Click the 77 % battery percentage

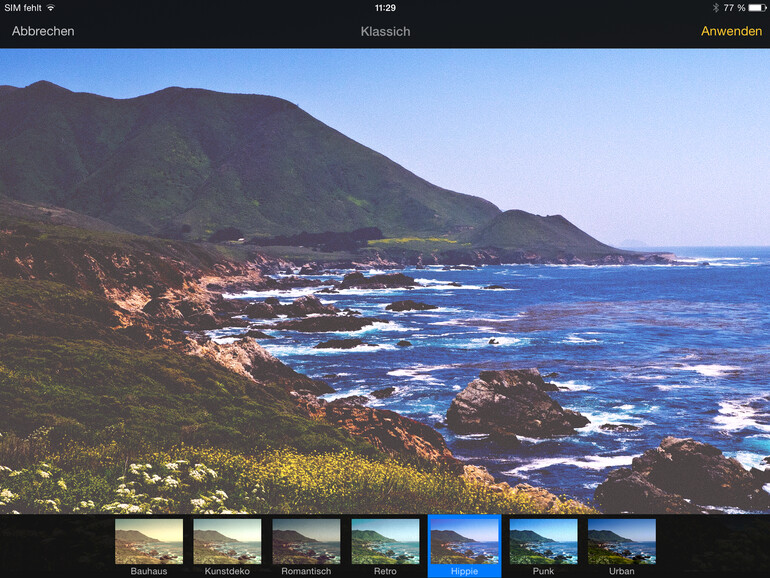pos(734,7)
